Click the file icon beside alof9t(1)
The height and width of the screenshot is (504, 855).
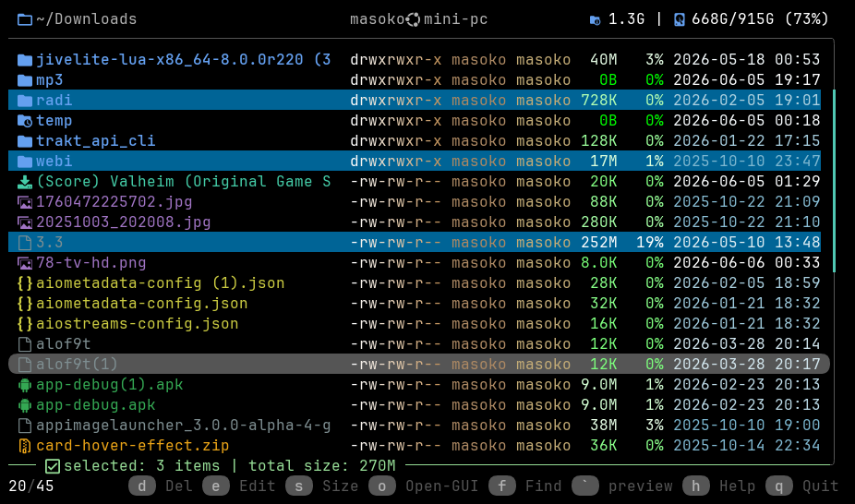tap(25, 365)
